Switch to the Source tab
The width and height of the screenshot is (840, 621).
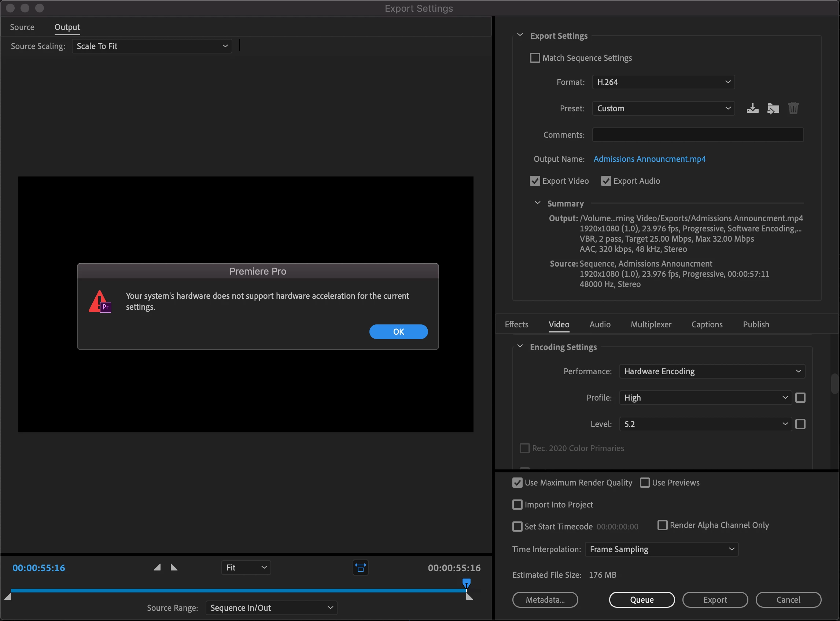[22, 27]
